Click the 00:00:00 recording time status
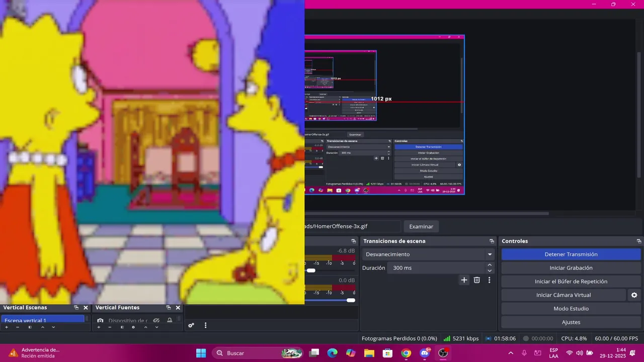644x362 pixels. click(538, 338)
